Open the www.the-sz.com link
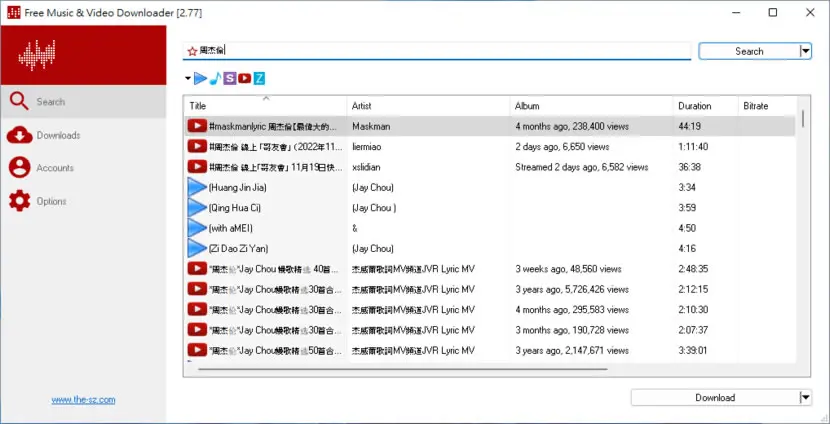Image resolution: width=830 pixels, height=424 pixels. 83,400
